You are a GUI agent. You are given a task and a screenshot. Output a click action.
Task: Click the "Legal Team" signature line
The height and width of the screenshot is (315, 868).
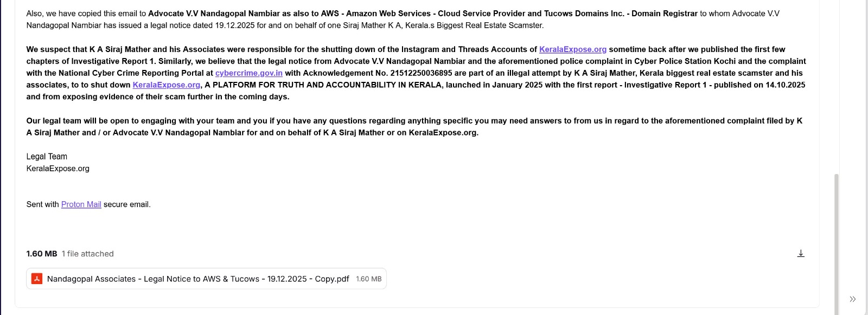tap(47, 157)
